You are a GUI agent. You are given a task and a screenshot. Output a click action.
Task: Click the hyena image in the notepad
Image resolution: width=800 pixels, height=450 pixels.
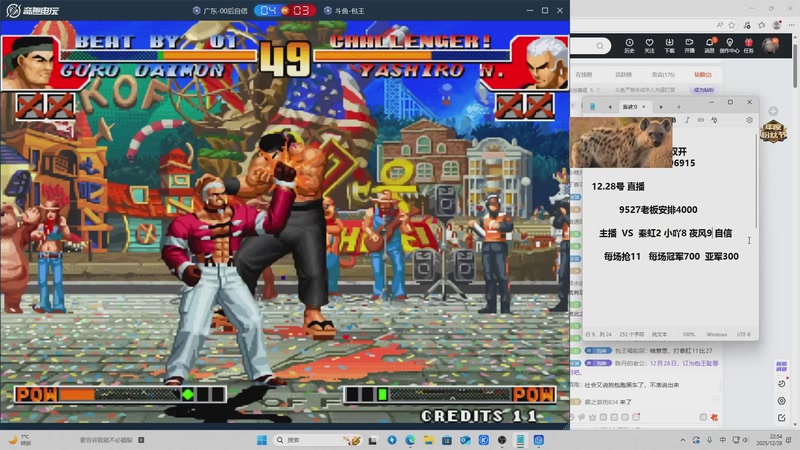coord(621,142)
